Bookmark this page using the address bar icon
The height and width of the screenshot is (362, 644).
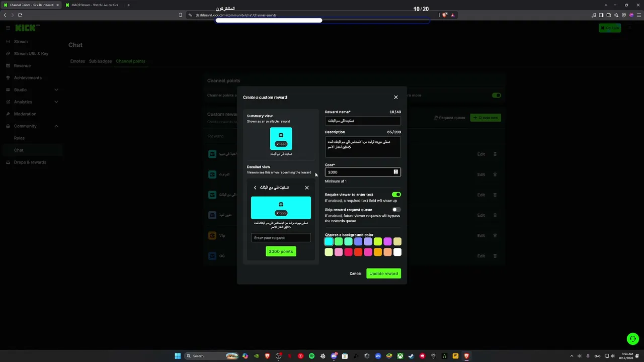tap(180, 15)
